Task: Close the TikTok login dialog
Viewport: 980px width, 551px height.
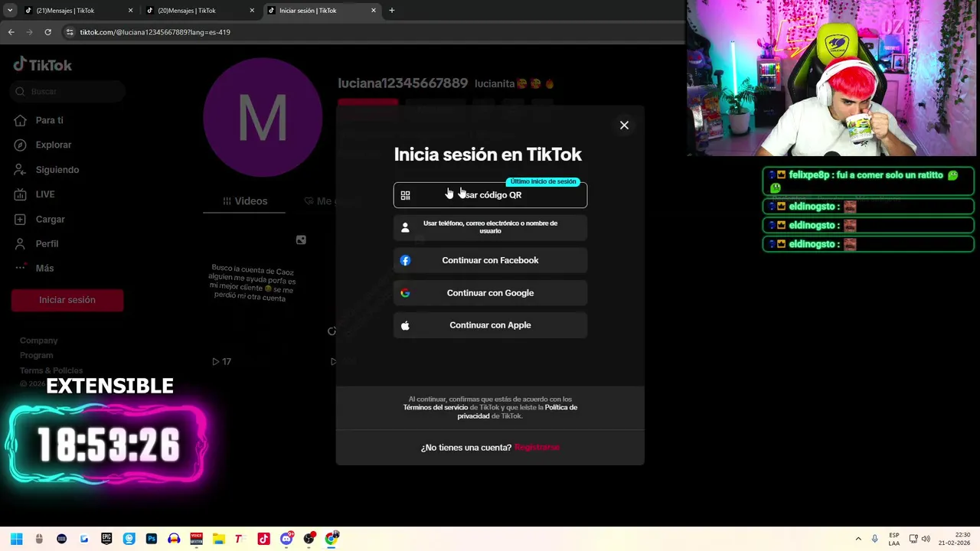Action: pyautogui.click(x=624, y=126)
